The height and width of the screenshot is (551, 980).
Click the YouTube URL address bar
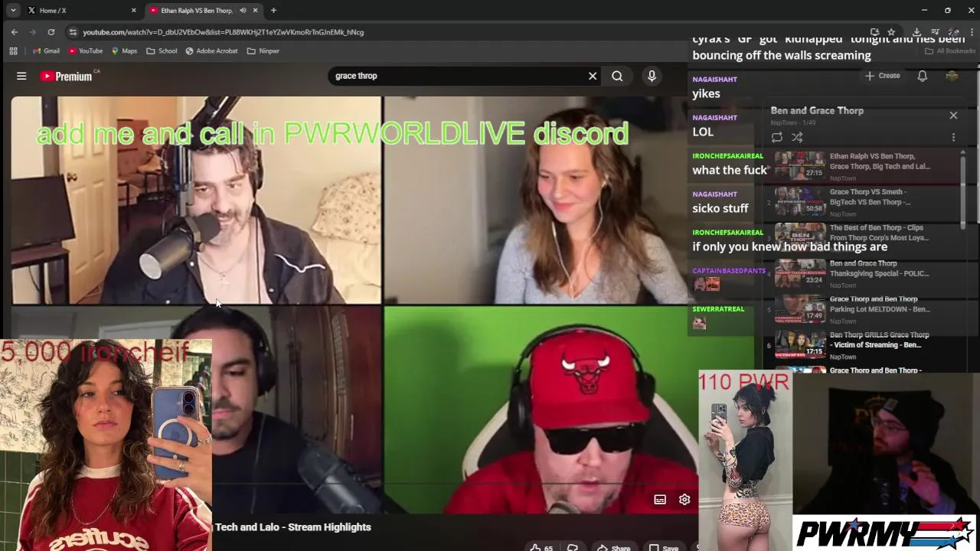223,32
